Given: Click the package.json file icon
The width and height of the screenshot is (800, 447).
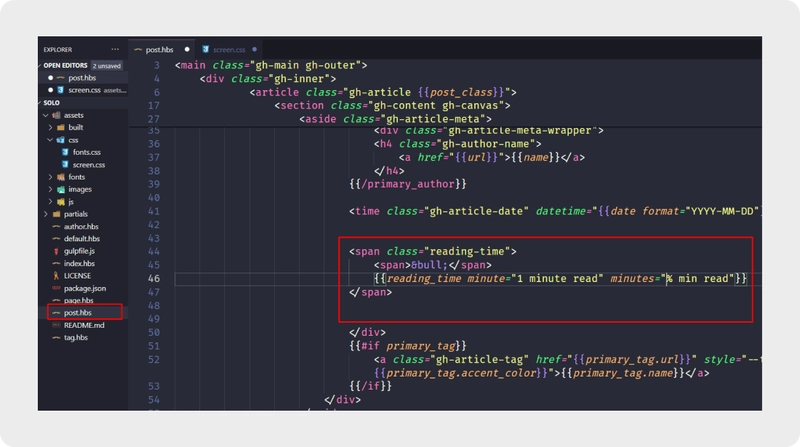Looking at the screenshot, I should click(x=56, y=288).
